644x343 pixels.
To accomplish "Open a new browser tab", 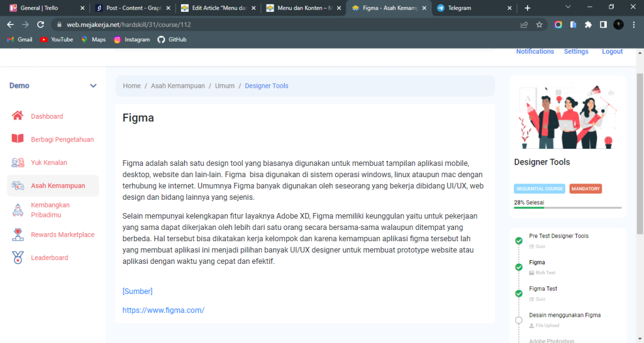I will 528,8.
